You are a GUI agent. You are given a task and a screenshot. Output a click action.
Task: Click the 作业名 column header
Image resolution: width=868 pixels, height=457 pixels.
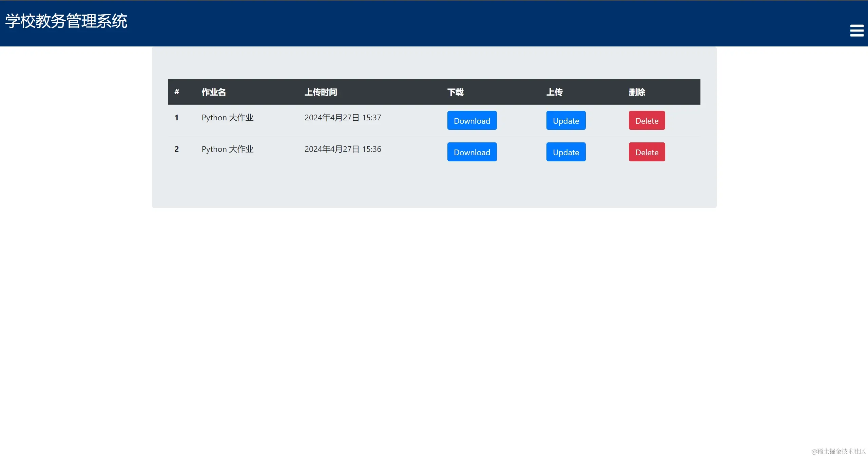tap(213, 92)
